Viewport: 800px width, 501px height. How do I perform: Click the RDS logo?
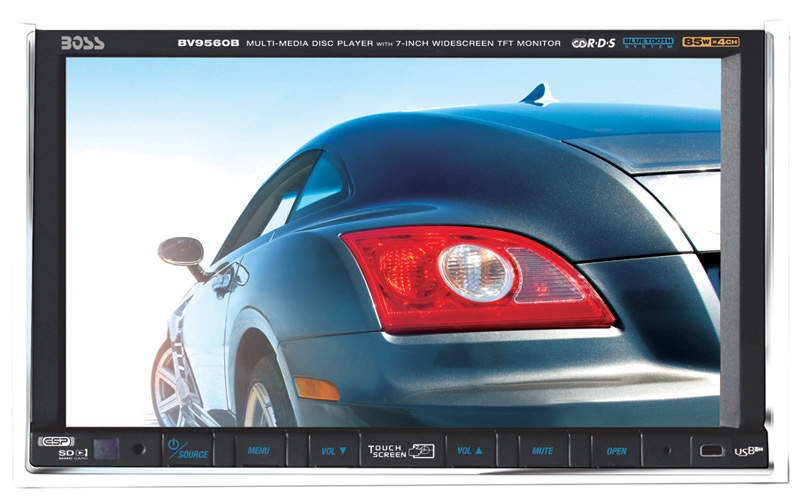pyautogui.click(x=594, y=43)
